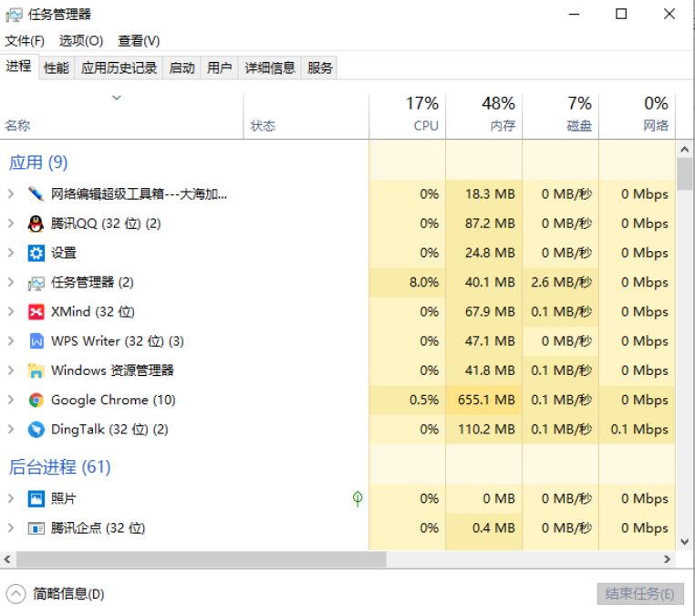The height and width of the screenshot is (616, 695).
Task: Collapse view with 简略信息 arrow icon
Action: coord(16,593)
